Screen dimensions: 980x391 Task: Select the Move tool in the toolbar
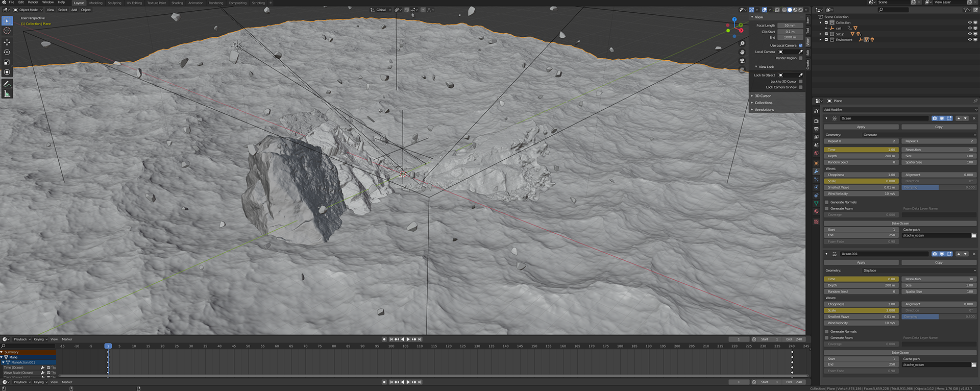[x=7, y=42]
